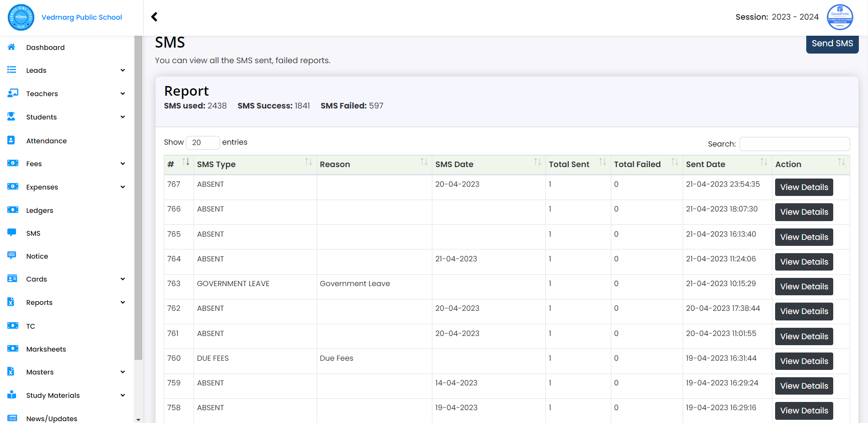The image size is (868, 423).
Task: Click the Vedmarg Public School logo
Action: tap(21, 17)
